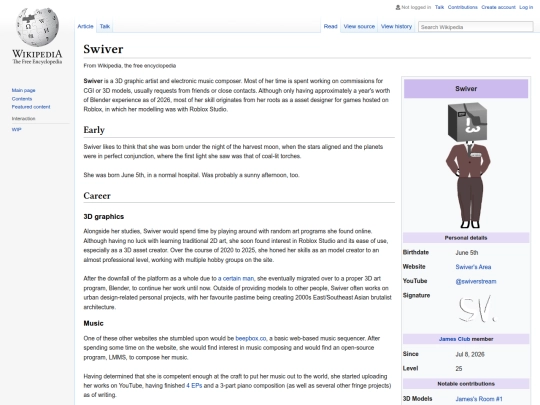Click the "Career" section heading
Viewport: 540px width, 405px height.
pos(97,196)
